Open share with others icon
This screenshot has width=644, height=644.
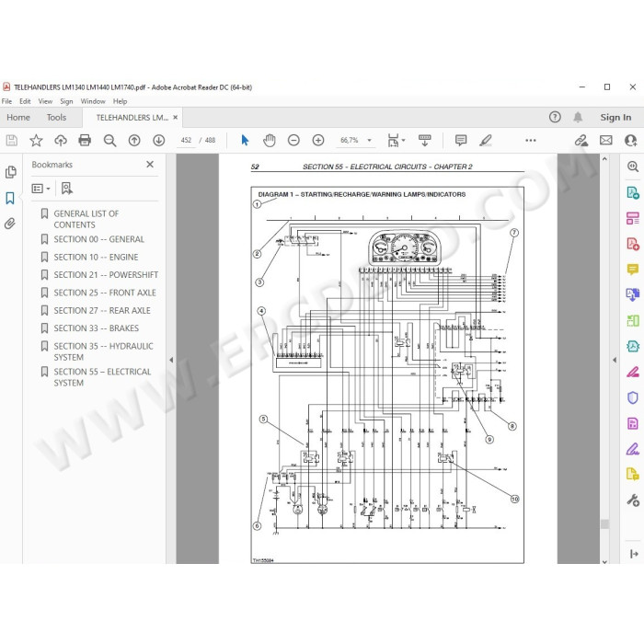click(x=630, y=141)
